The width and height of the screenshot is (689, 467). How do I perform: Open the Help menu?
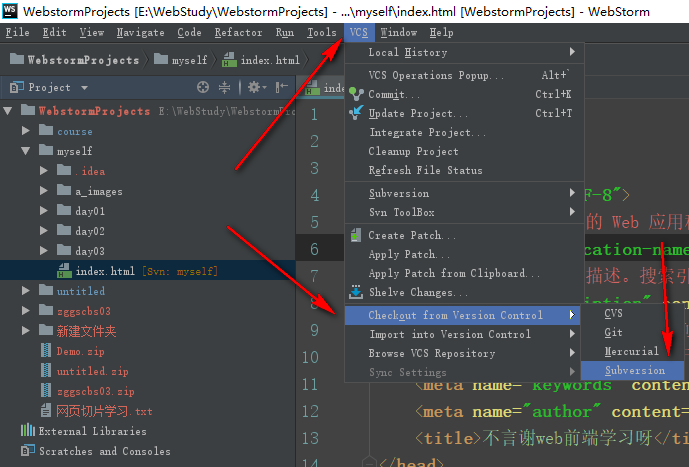click(x=442, y=33)
